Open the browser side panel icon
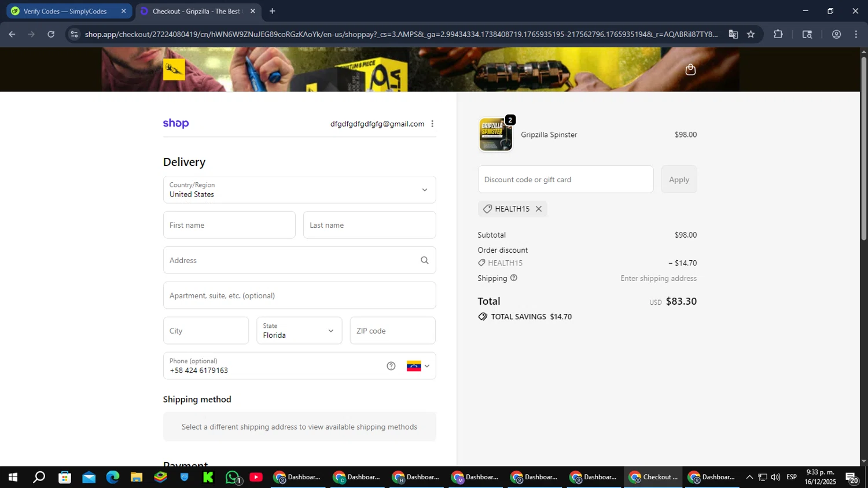This screenshot has height=488, width=868. pos(807,34)
